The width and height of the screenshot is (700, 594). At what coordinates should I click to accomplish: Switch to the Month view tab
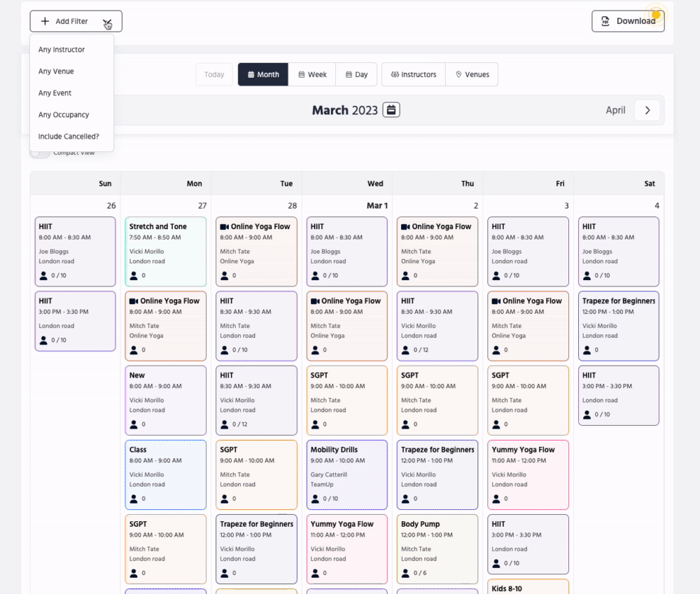pos(262,74)
